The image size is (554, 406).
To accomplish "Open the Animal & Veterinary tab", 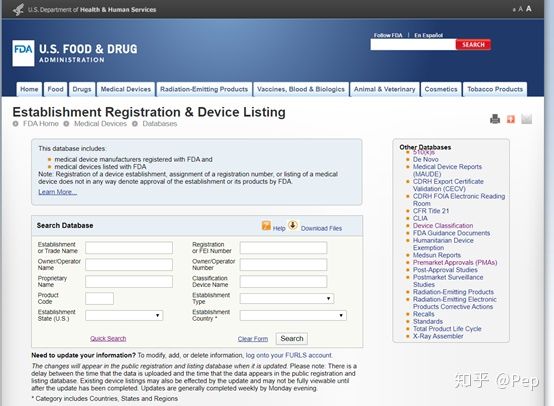I will (384, 89).
